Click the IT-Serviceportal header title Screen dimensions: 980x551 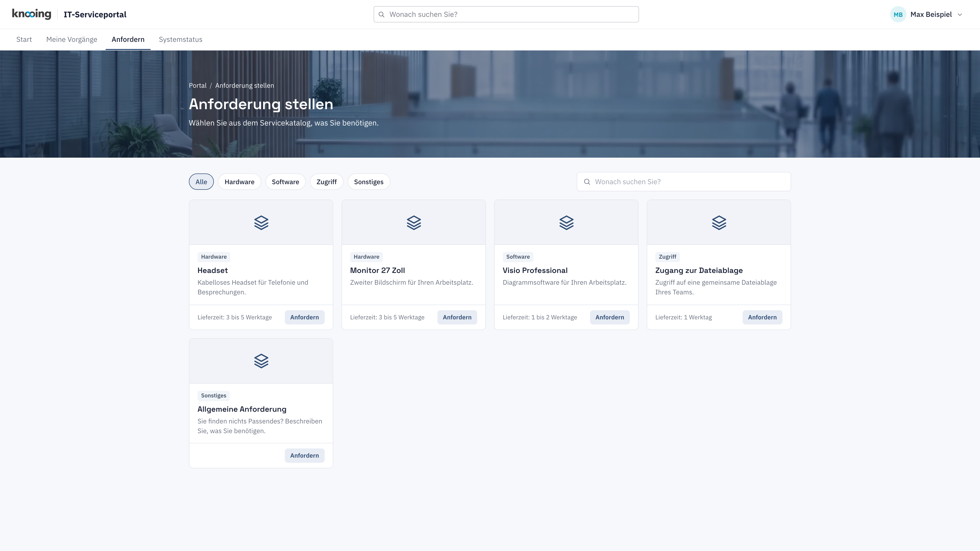[95, 15]
